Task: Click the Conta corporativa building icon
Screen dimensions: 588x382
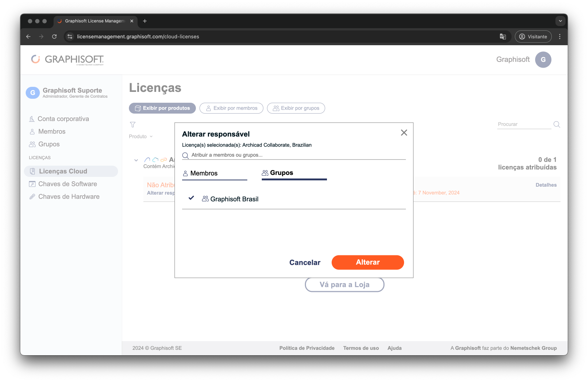Action: [32, 119]
